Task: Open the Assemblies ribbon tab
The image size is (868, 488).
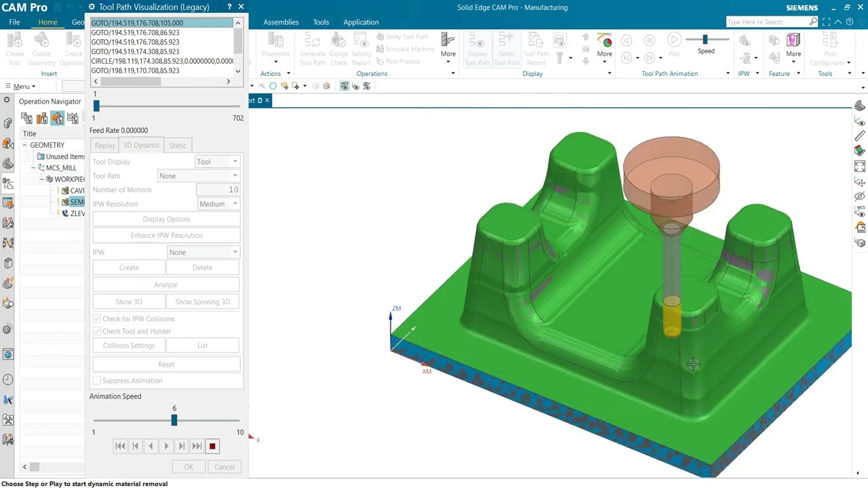Action: 281,22
